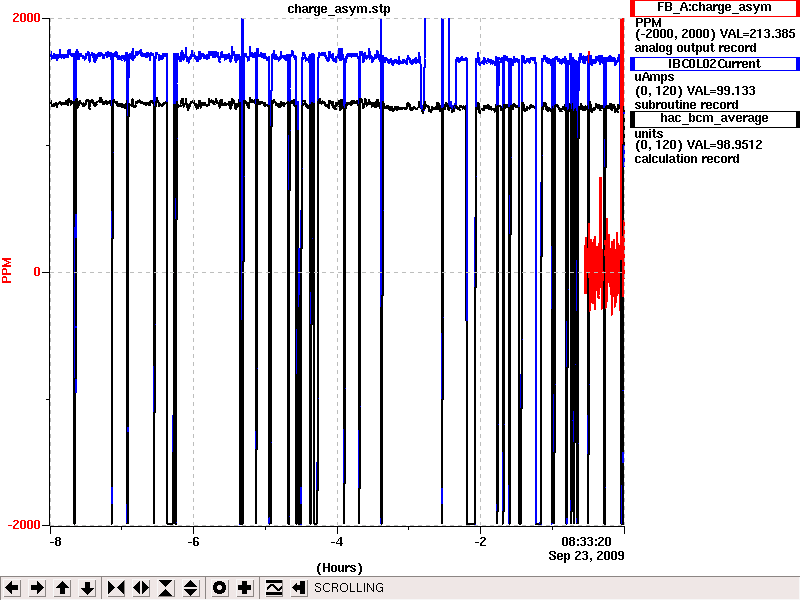Click the SCROLLING status label
Screen dimensions: 800x600
pos(349,588)
